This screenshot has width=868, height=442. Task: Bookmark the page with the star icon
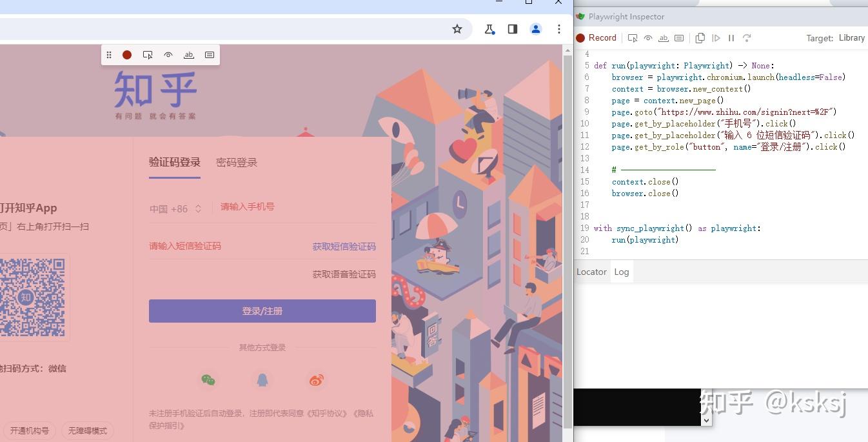pyautogui.click(x=457, y=29)
